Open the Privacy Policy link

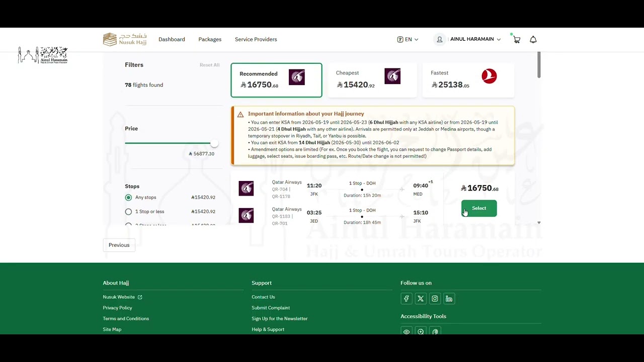(x=118, y=308)
